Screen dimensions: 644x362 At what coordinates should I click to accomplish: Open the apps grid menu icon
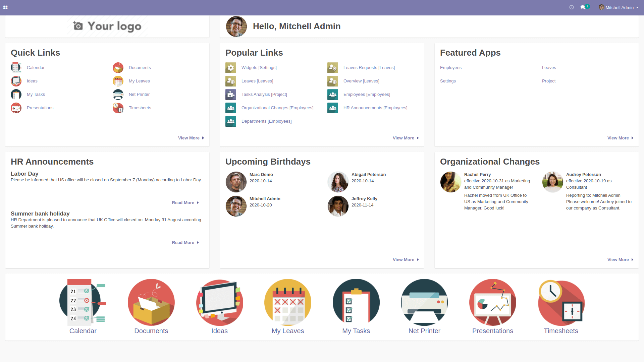coord(5,7)
